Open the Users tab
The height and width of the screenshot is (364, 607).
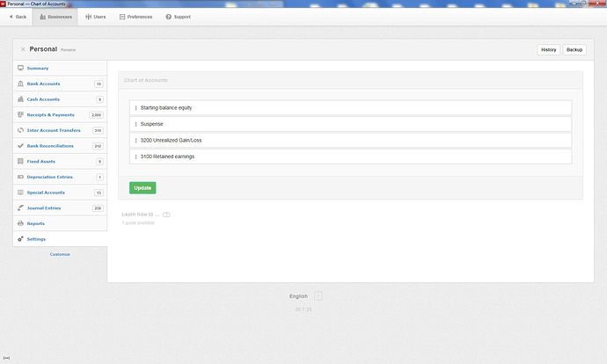point(96,17)
